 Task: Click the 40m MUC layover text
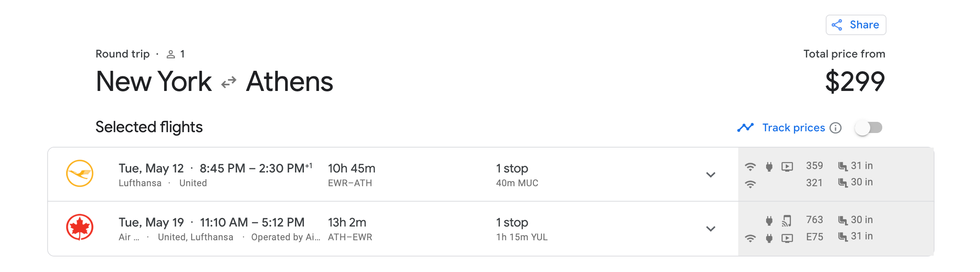click(x=517, y=183)
